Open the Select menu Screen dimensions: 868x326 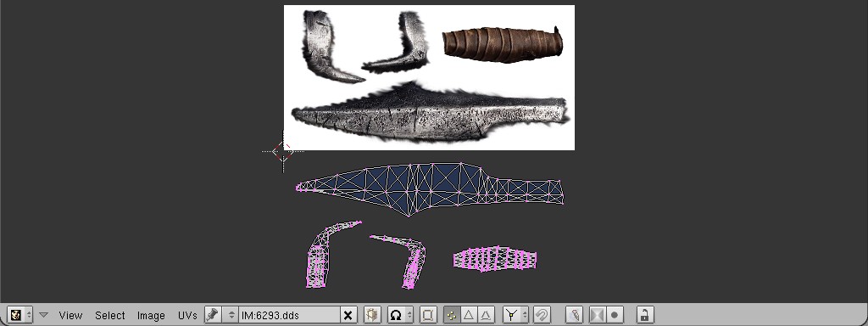click(109, 315)
